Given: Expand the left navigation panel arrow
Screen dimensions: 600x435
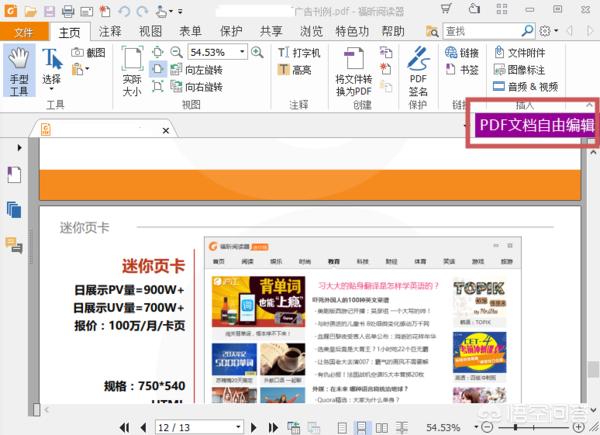Looking at the screenshot, I should point(19,148).
